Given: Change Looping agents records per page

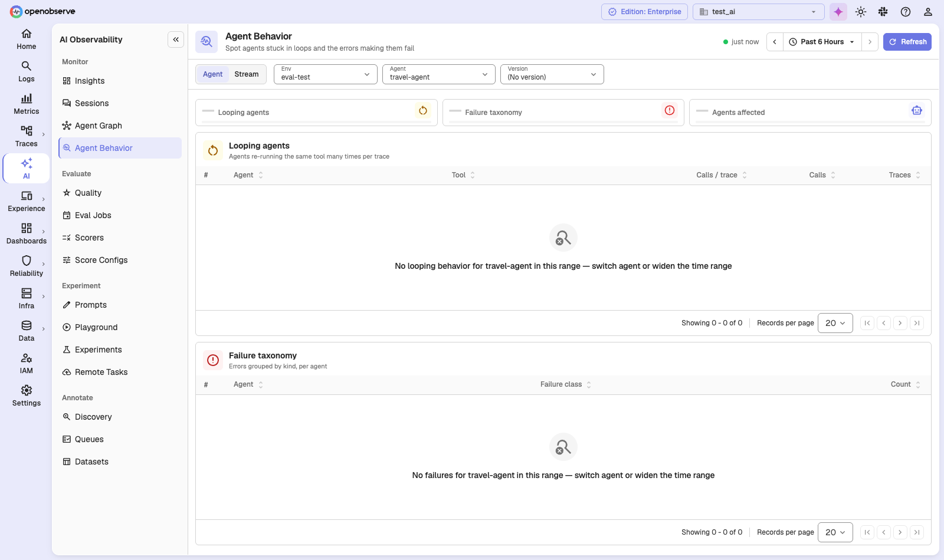Looking at the screenshot, I should (x=835, y=323).
